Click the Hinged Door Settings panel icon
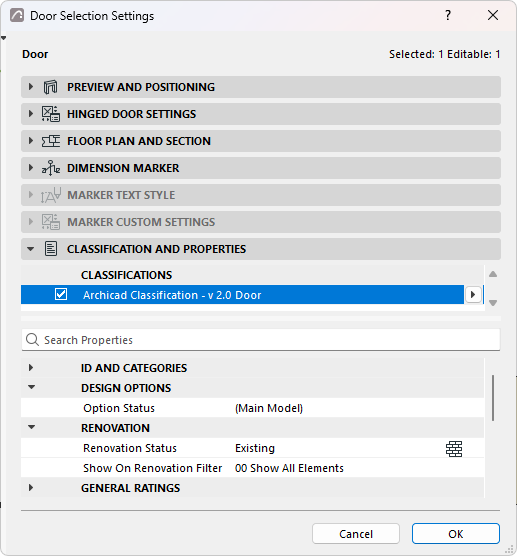The height and width of the screenshot is (556, 517). coord(51,114)
